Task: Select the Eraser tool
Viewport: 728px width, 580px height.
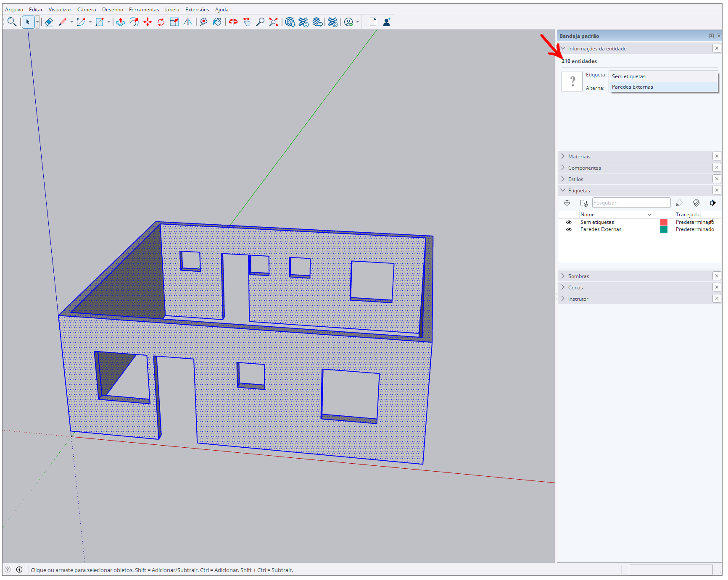Action: (x=49, y=22)
